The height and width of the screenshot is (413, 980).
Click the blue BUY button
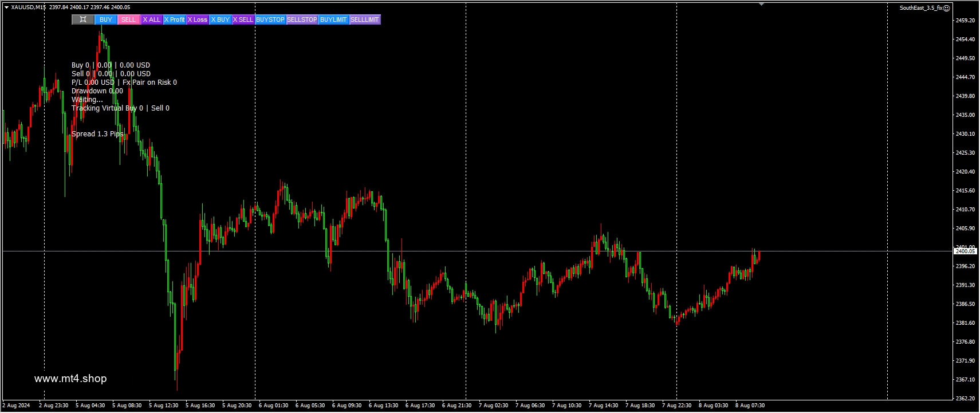click(x=106, y=19)
